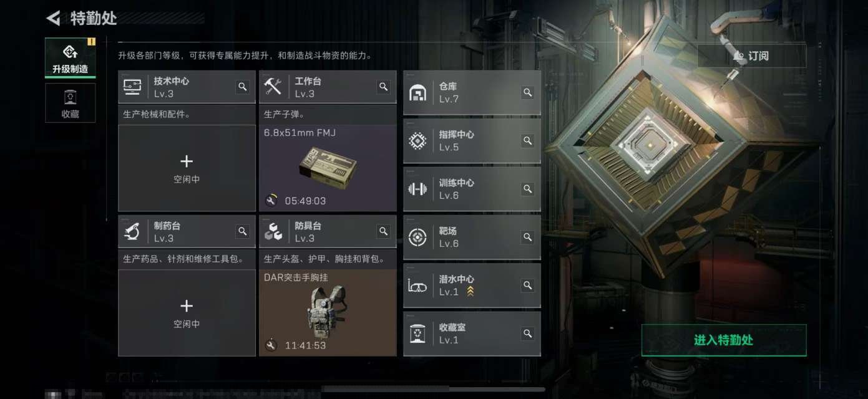Click the back arrow next to 特勤处
The width and height of the screenshot is (868, 399).
[x=53, y=18]
